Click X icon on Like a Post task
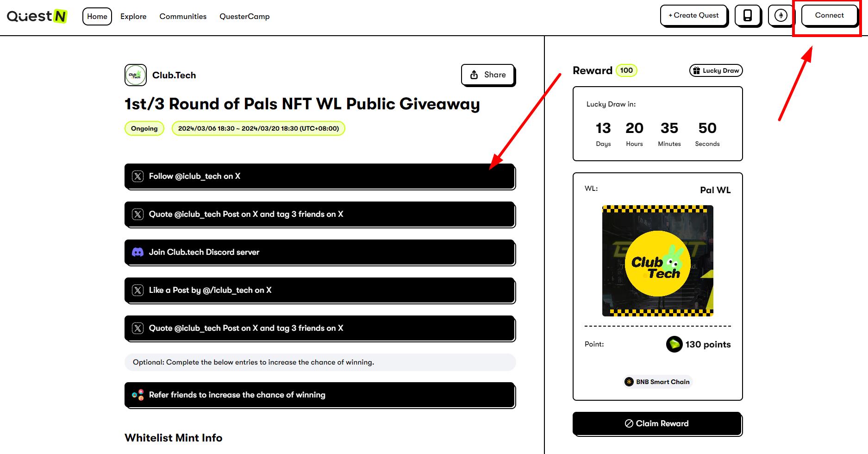 pyautogui.click(x=137, y=290)
